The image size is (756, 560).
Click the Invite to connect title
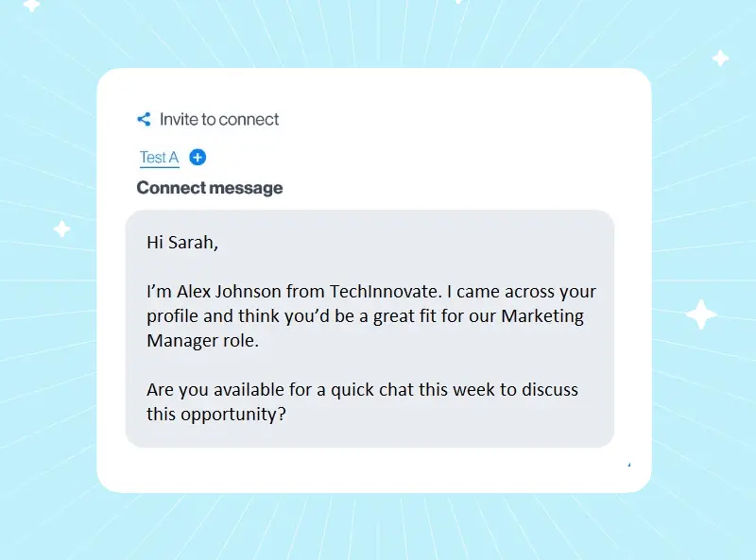[x=219, y=119]
